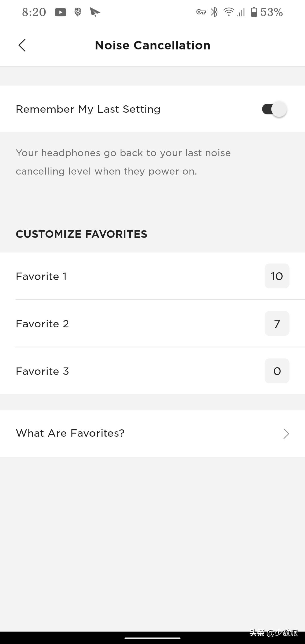305x644 pixels.
Task: Open Favorite 2 level value 7
Action: click(x=277, y=324)
